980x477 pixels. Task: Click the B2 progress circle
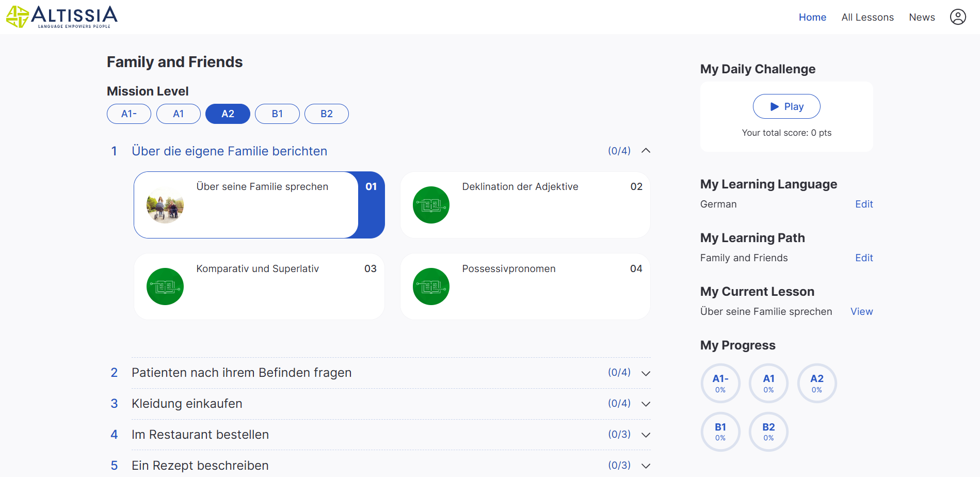click(x=768, y=432)
